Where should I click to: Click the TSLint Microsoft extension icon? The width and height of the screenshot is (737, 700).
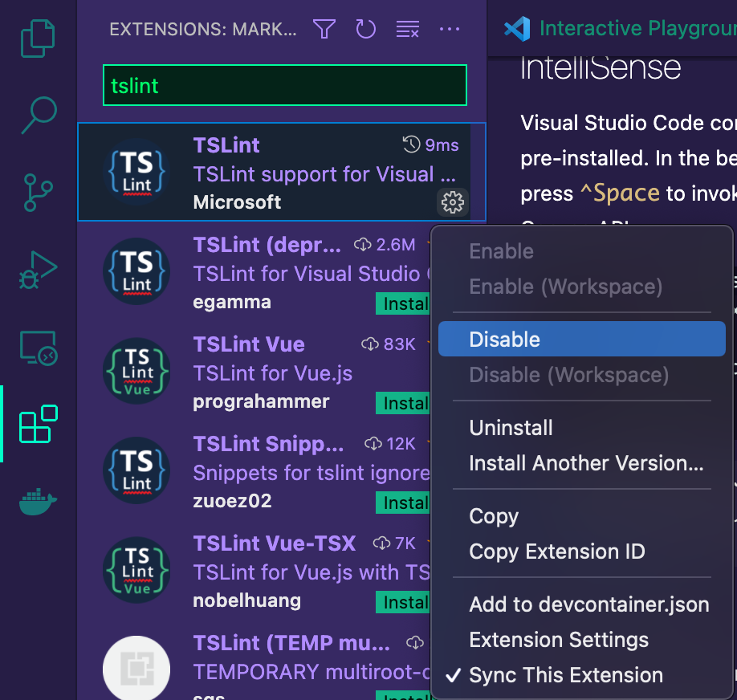(136, 172)
